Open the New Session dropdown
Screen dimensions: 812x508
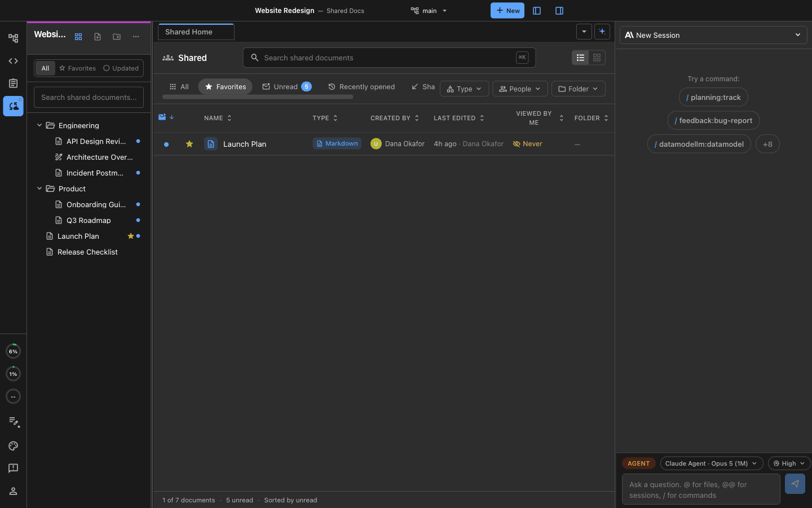[x=713, y=35]
